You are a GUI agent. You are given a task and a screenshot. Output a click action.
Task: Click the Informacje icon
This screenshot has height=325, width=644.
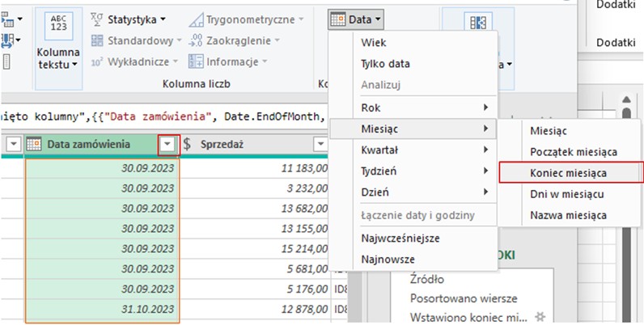[x=196, y=62]
